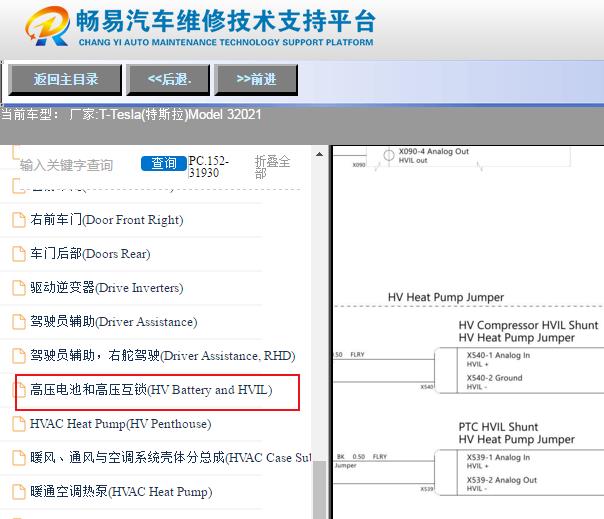This screenshot has width=604, height=519.
Task: Click the X539-2 Analog Out pin
Action: pyautogui.click(x=502, y=480)
